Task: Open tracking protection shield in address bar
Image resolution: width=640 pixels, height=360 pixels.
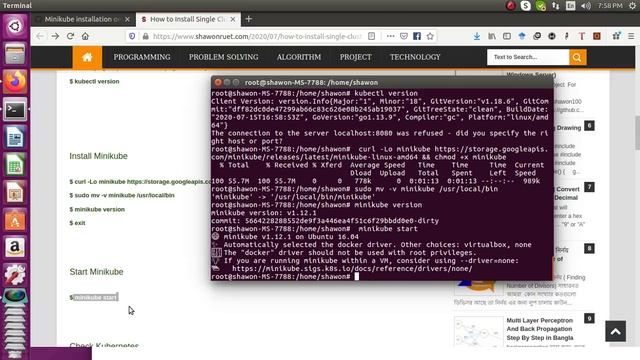Action: (x=132, y=36)
